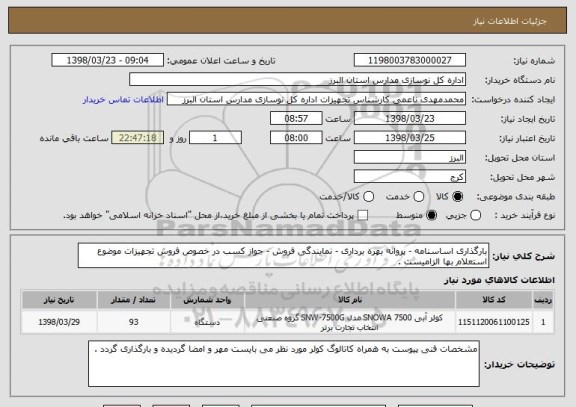576x407 pixels.
Task: Select the کالا radio button
Action: tap(458, 197)
